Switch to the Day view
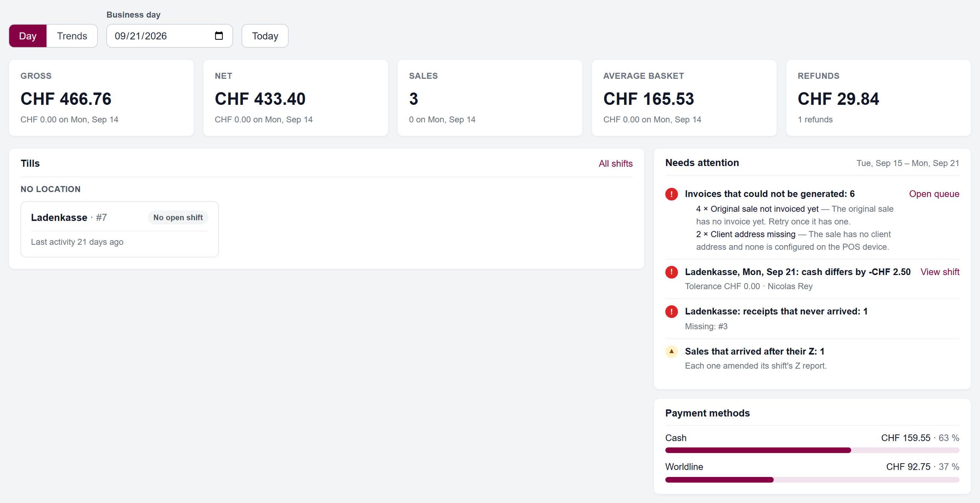Screen dimensions: 980x503 pos(28,36)
